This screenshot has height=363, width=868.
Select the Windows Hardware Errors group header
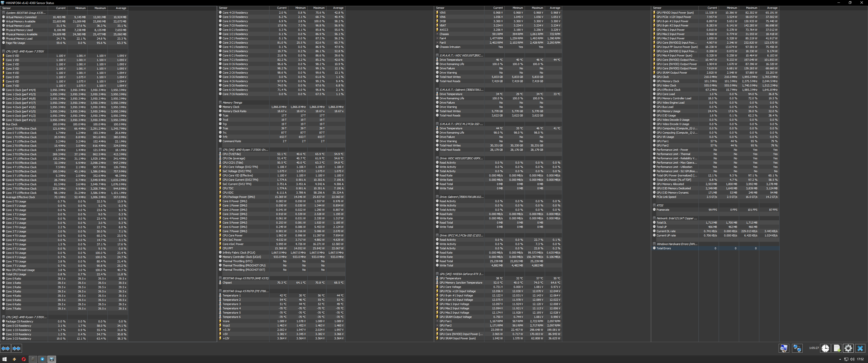pyautogui.click(x=715, y=244)
